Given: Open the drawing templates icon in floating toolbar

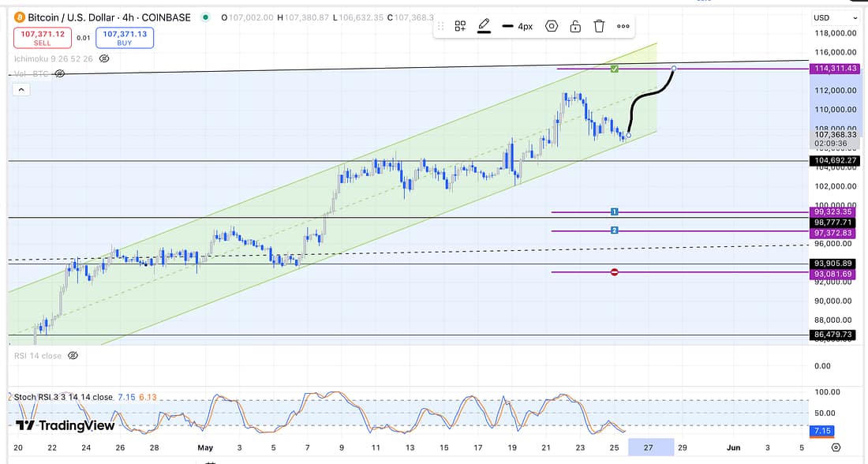Looking at the screenshot, I should 460,26.
